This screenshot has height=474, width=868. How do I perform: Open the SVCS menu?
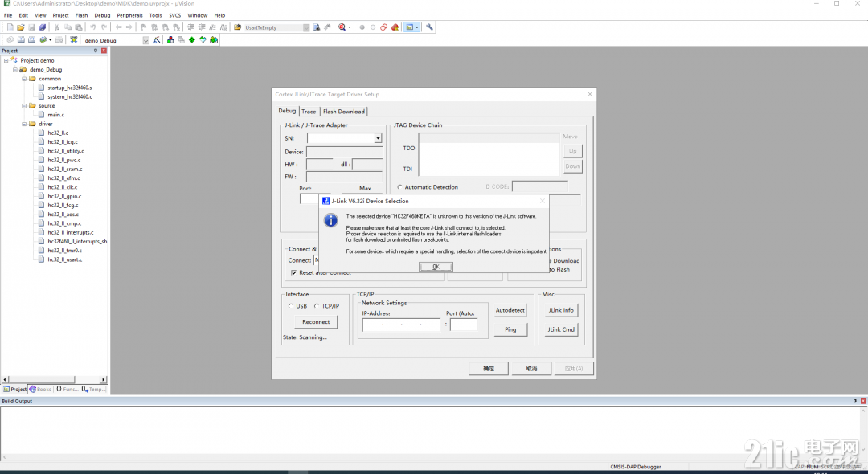175,15
